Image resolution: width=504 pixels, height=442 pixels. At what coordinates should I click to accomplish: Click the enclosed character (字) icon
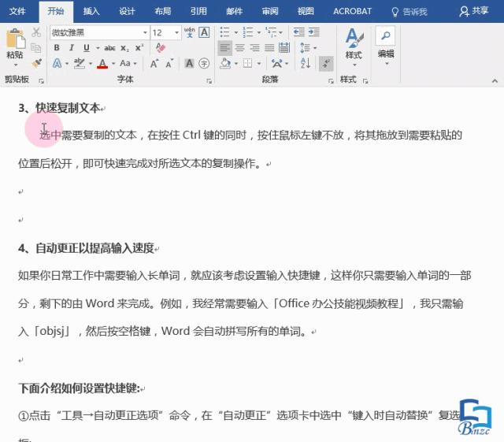[x=204, y=63]
